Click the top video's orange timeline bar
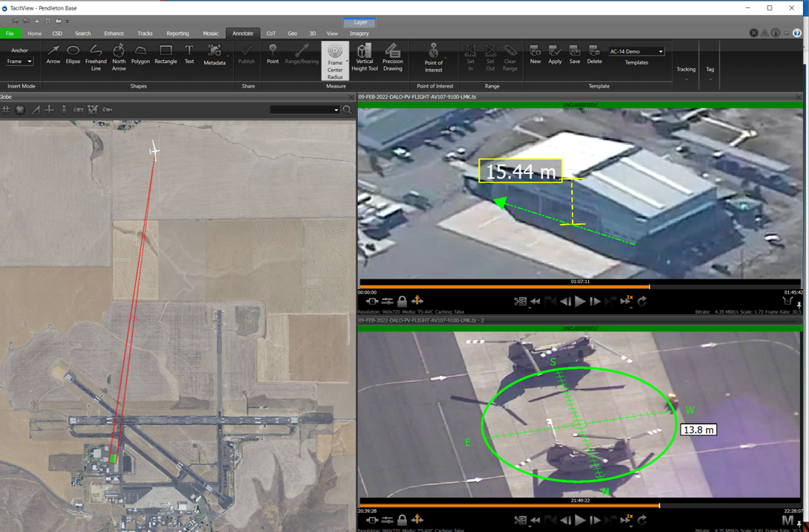Viewport: 809px width, 532px height. pyautogui.click(x=505, y=287)
